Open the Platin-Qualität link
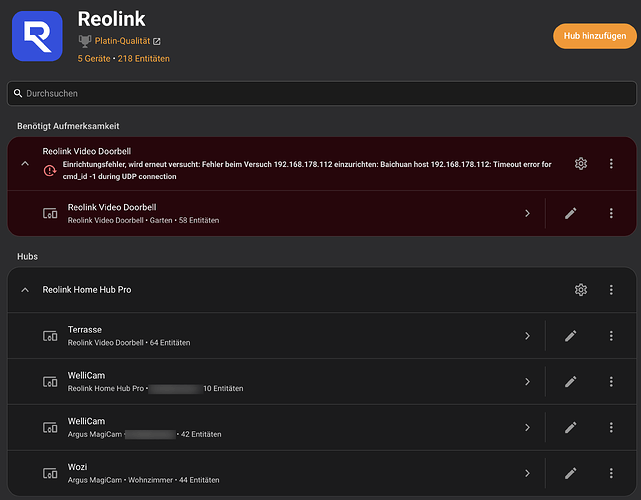Viewport: 641px width, 500px height. pyautogui.click(x=127, y=41)
